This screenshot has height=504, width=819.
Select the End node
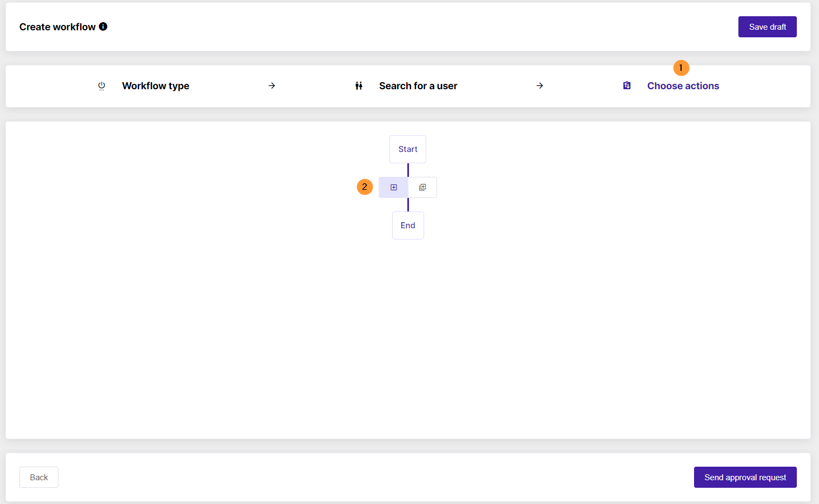pos(408,226)
